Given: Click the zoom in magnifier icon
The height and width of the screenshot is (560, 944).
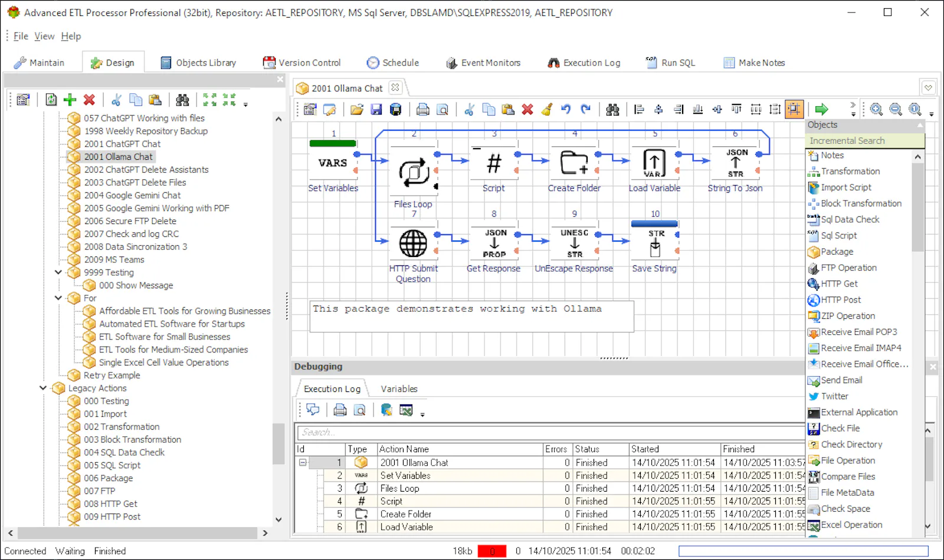Looking at the screenshot, I should point(876,109).
